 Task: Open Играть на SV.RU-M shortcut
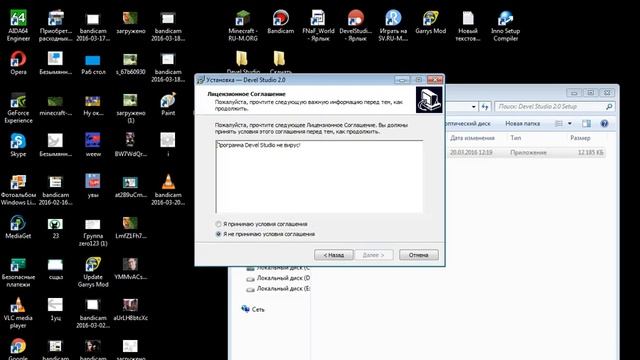393,25
